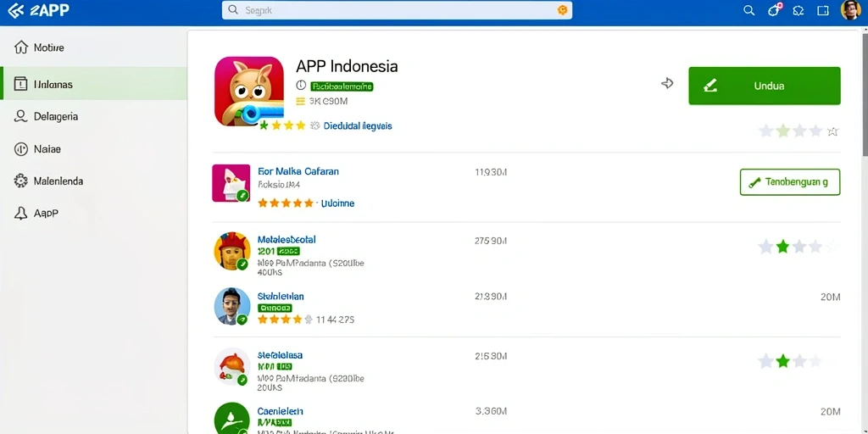
Task: Click the green Undua download button
Action: pos(765,86)
